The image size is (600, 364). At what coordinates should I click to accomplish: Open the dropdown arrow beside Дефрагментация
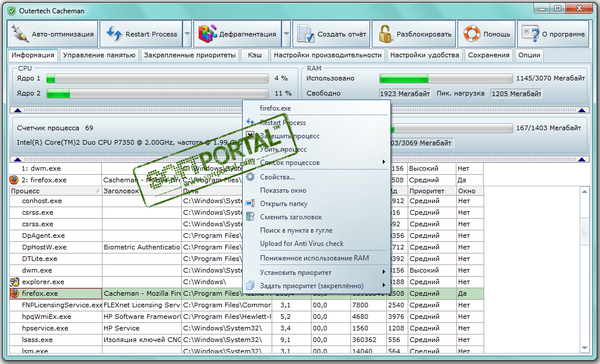tap(286, 34)
